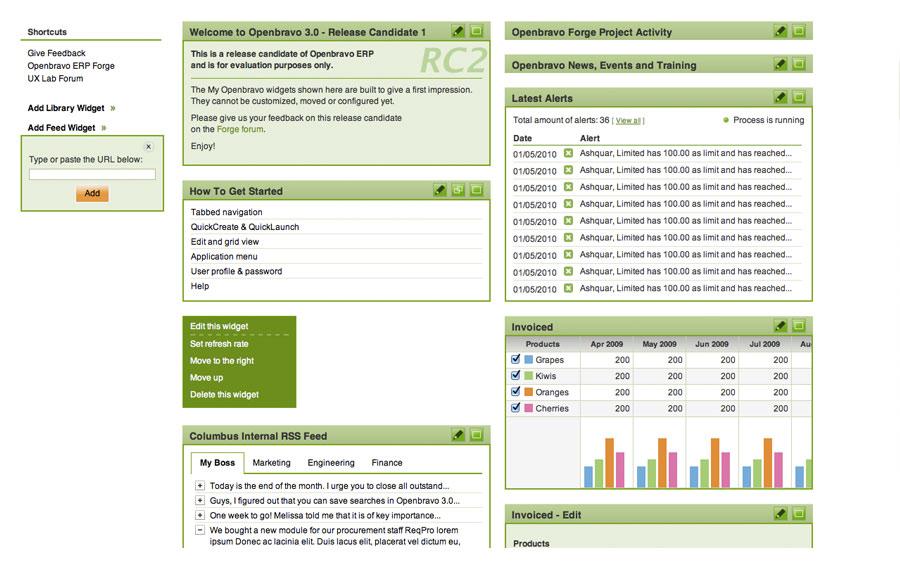
Task: Edit the Welcome to Openbravo widget with pencil icon
Action: 457,31
